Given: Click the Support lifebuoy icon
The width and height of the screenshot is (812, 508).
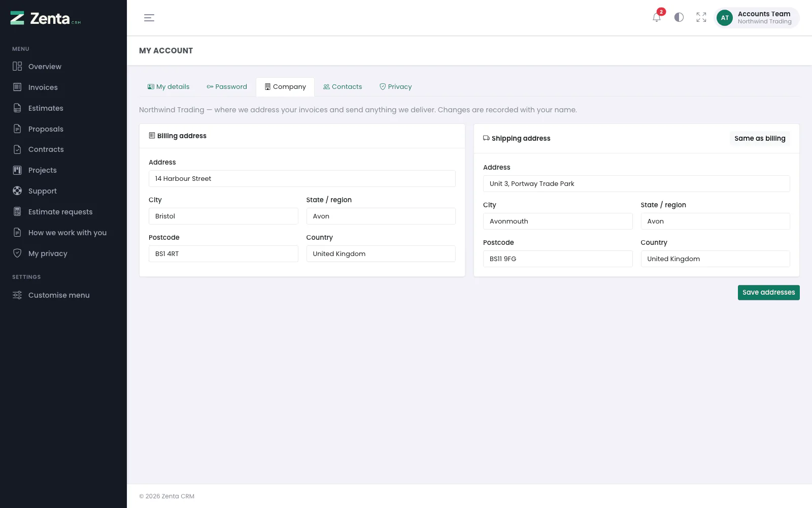Looking at the screenshot, I should click(x=17, y=191).
